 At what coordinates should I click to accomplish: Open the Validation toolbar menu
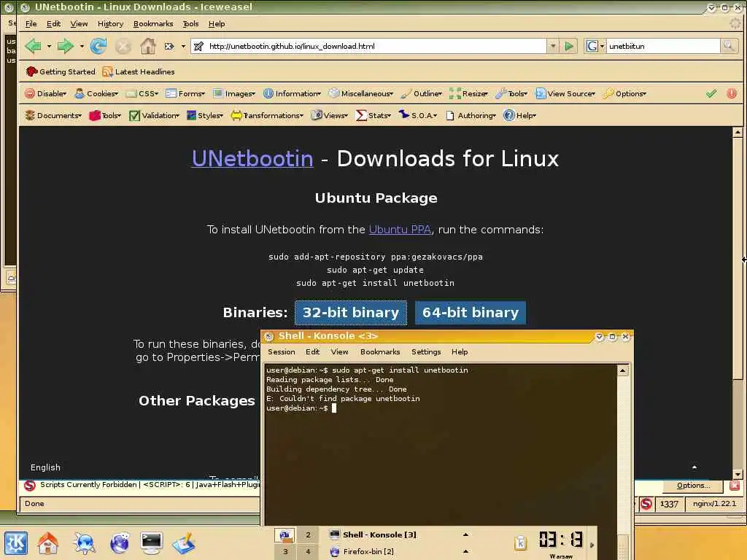pos(155,116)
